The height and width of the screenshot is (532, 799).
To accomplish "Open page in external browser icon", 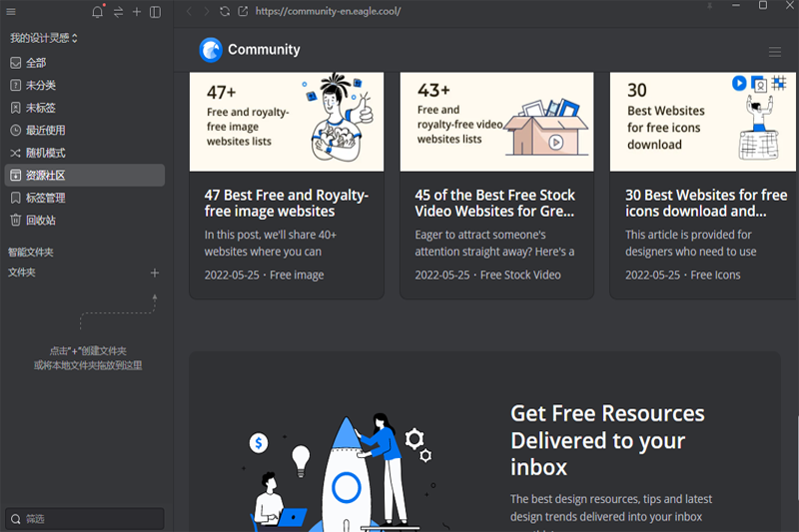I will click(244, 11).
